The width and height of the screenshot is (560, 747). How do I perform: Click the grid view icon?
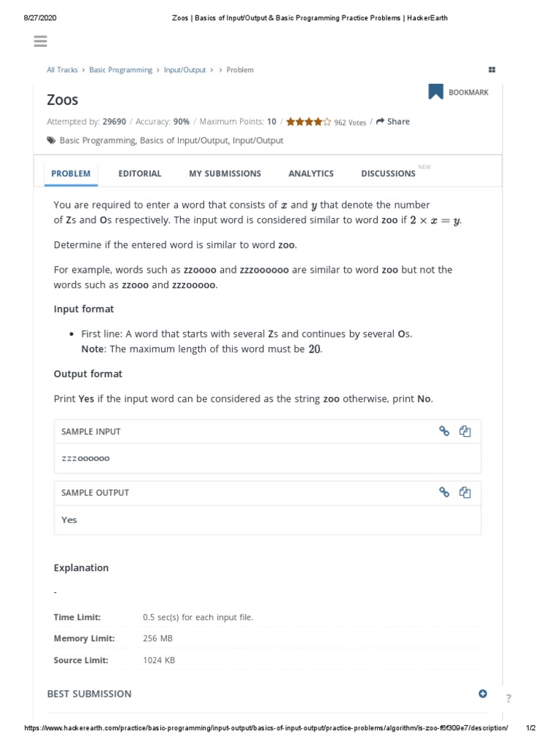pos(492,70)
